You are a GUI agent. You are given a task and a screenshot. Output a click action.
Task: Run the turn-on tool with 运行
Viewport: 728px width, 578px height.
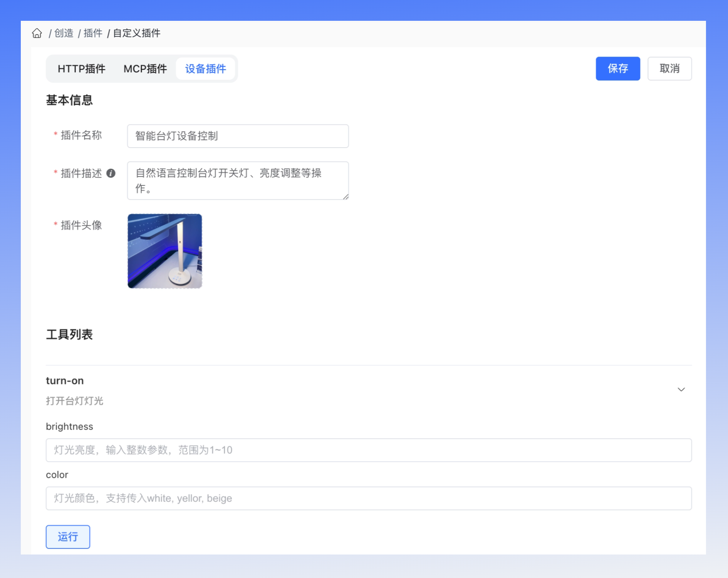click(68, 537)
